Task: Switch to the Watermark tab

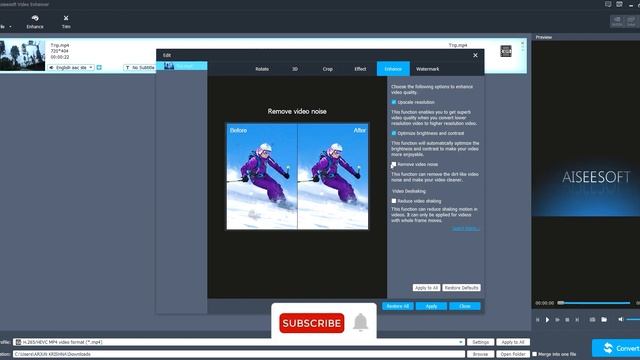Action: click(427, 69)
